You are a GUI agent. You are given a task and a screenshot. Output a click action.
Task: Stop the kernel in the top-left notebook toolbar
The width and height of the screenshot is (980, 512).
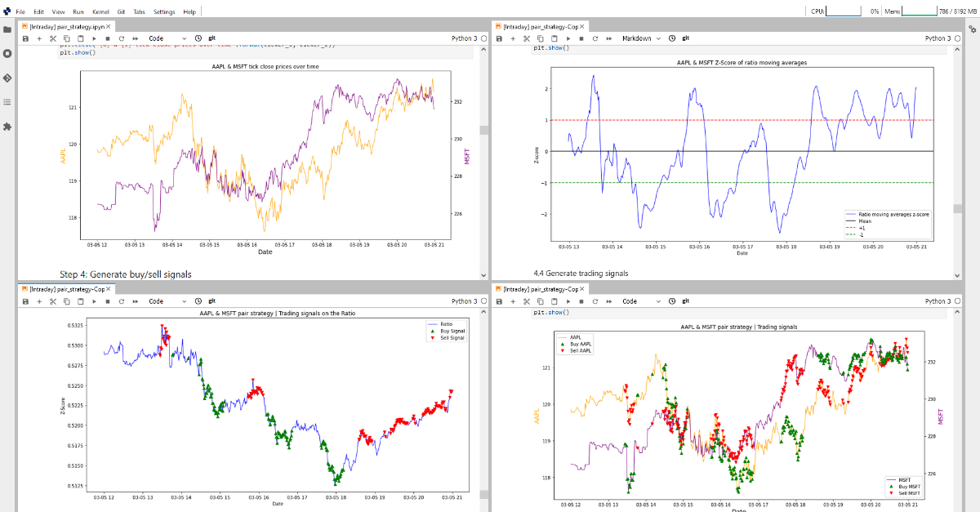(x=108, y=38)
